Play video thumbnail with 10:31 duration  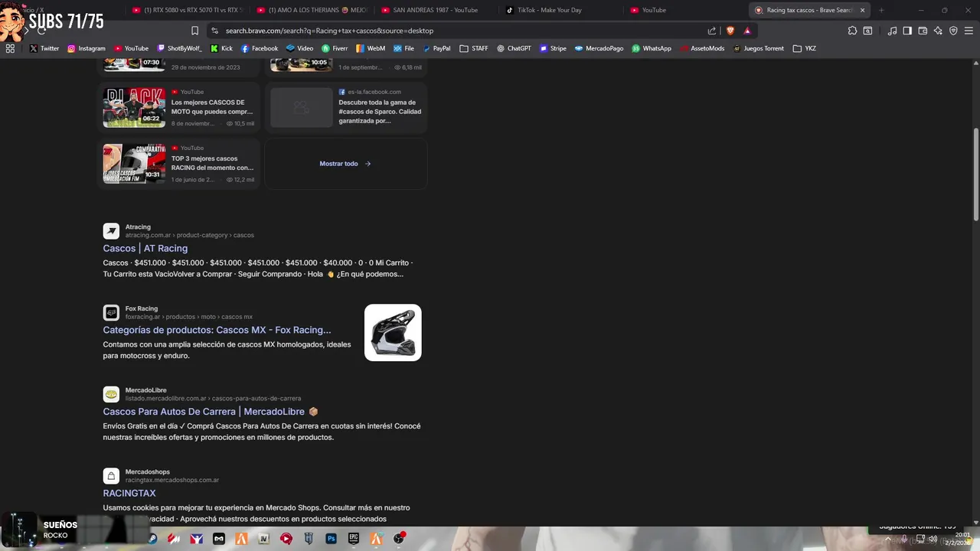click(134, 164)
